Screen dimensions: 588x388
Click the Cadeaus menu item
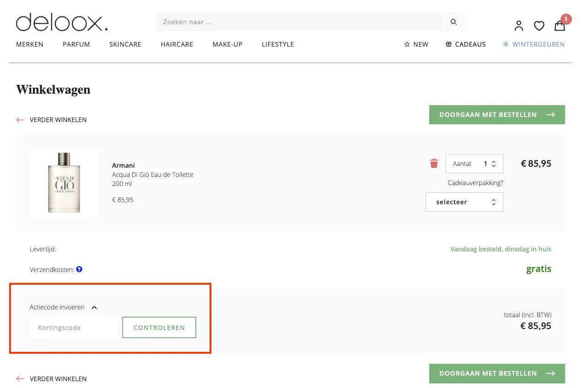(x=465, y=44)
